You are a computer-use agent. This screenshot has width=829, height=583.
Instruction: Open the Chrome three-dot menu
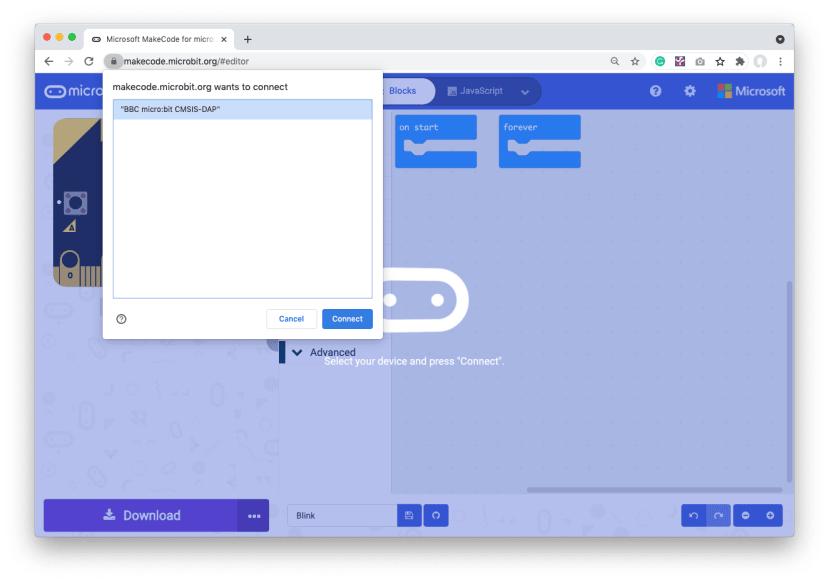click(x=780, y=61)
